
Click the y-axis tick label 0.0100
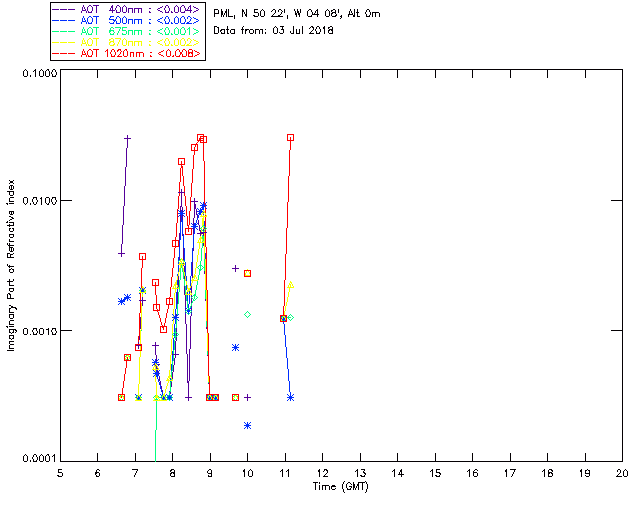[40, 201]
